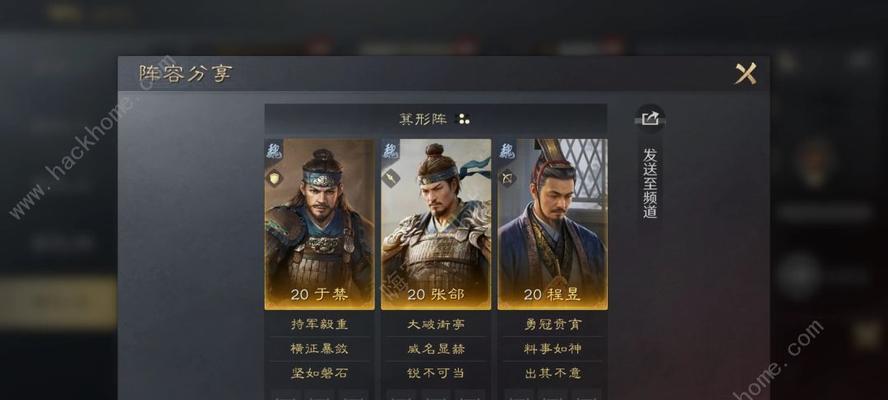Open the 于禁 general portrait card
This screenshot has height=400, width=888.
click(319, 224)
